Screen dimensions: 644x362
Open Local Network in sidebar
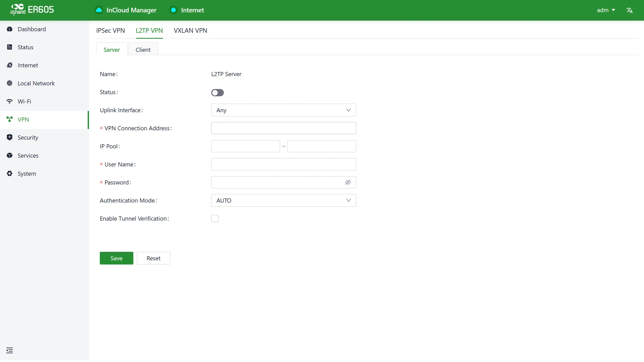pos(44,83)
